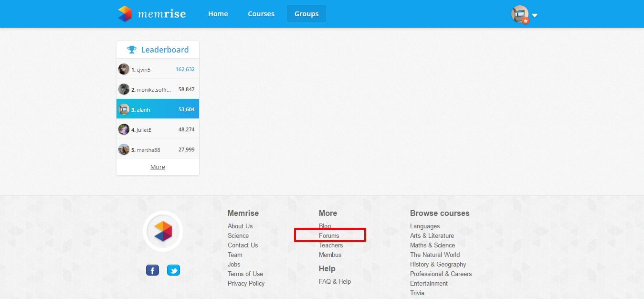This screenshot has width=644, height=299.
Task: Select the Groups tab
Action: [306, 14]
